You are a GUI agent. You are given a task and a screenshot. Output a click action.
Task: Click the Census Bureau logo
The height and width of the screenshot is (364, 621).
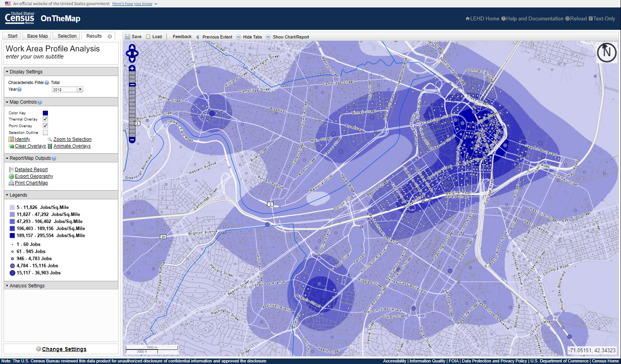coord(20,18)
